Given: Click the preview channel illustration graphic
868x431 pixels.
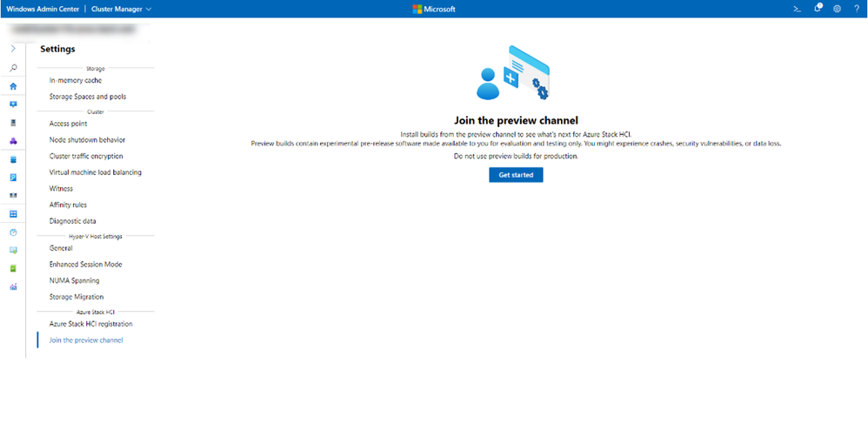Looking at the screenshot, I should (513, 72).
